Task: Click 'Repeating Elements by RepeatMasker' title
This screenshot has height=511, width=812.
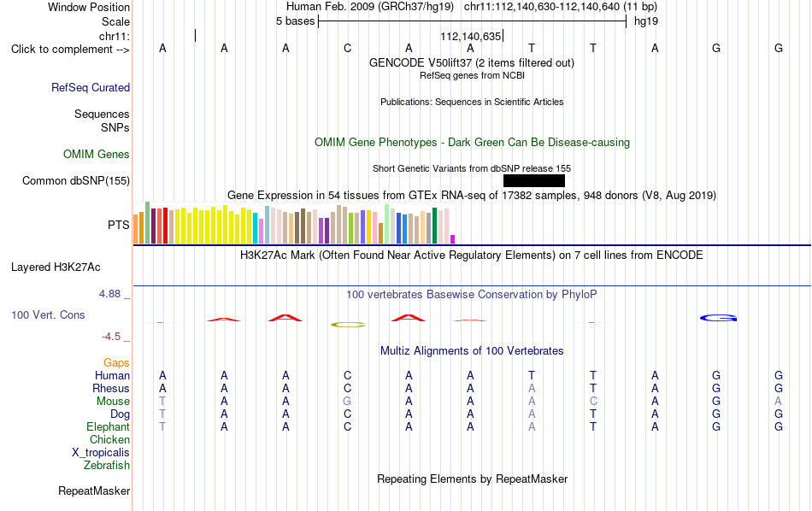Action: coord(473,479)
